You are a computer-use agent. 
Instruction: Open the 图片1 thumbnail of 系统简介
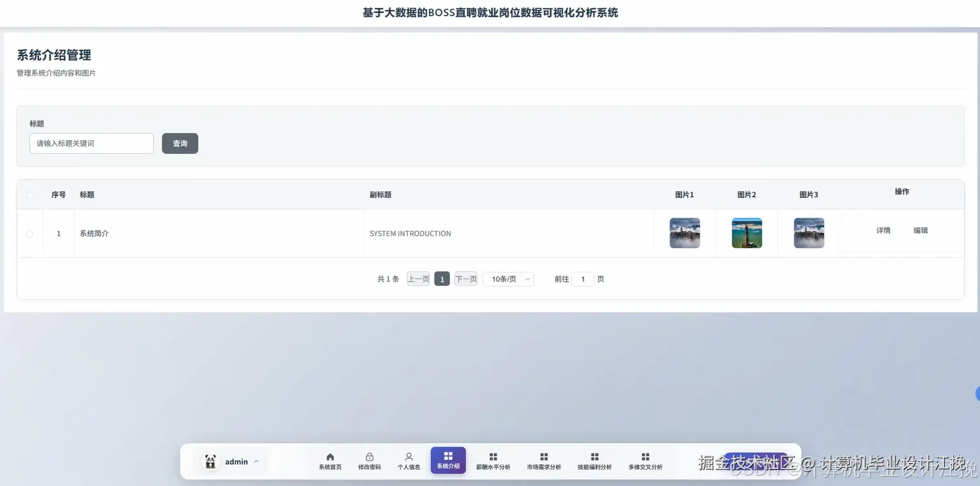[x=685, y=233]
